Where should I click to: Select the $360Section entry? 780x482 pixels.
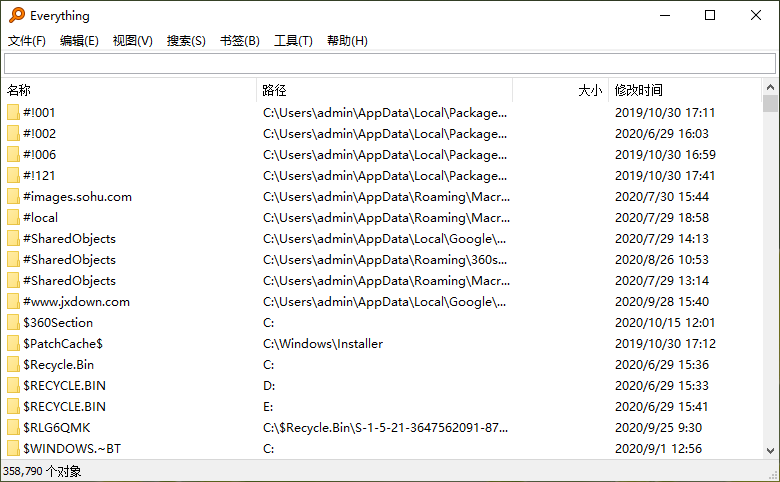tap(58, 323)
